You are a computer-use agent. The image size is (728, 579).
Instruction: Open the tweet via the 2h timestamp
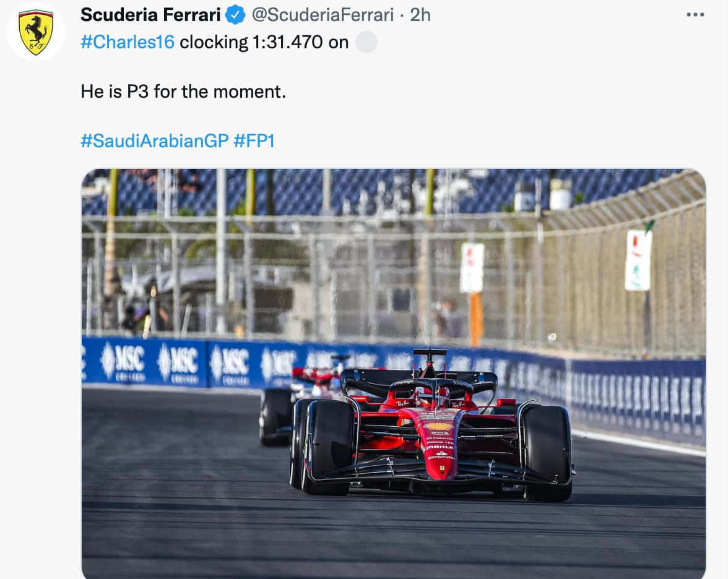pos(420,14)
